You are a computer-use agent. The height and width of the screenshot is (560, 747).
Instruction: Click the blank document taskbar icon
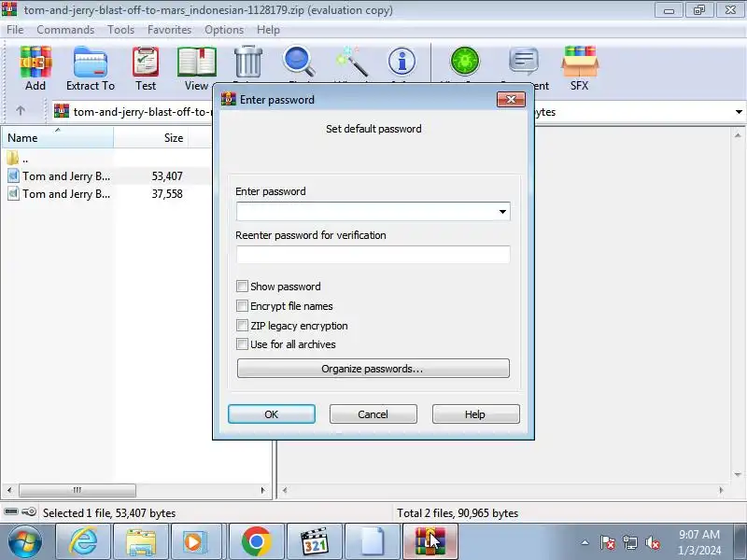point(373,542)
